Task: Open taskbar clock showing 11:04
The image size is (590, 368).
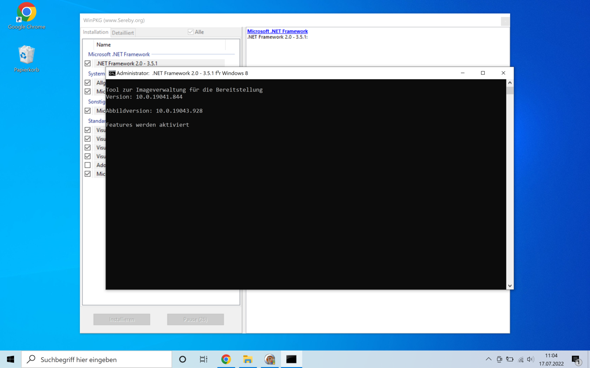Action: click(551, 359)
